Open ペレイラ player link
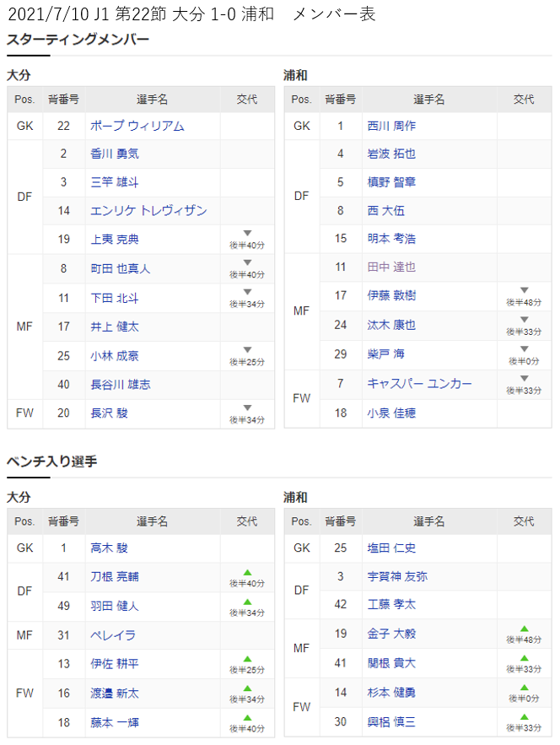The image size is (560, 745). (113, 634)
